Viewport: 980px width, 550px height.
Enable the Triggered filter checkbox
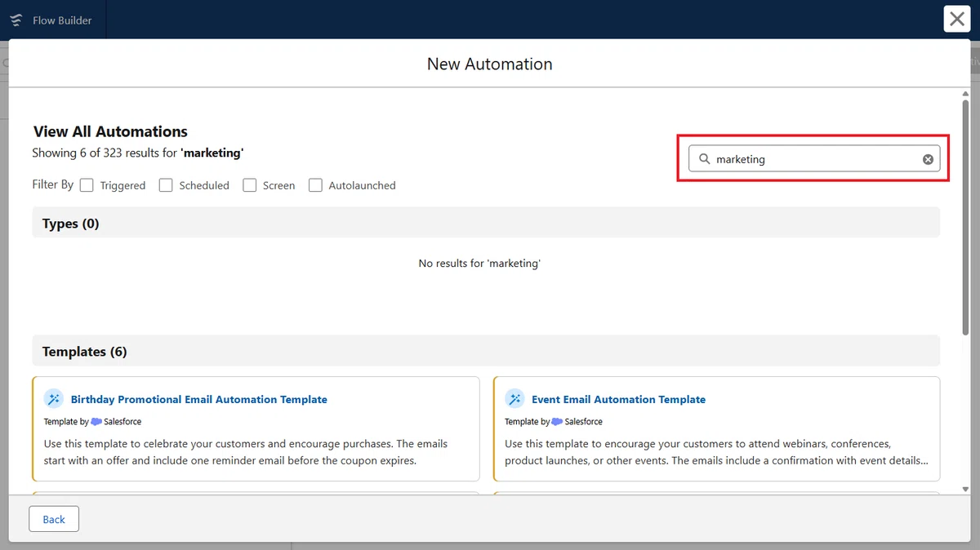[87, 185]
